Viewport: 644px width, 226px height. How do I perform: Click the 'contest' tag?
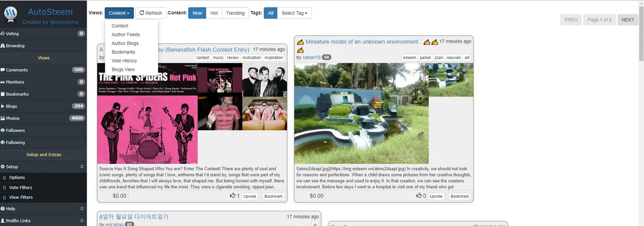click(x=203, y=57)
